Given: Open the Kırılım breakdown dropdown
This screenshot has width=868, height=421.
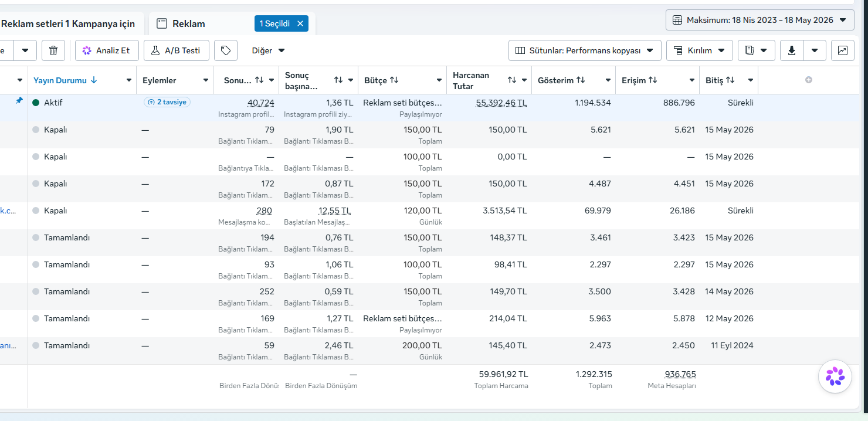Looking at the screenshot, I should click(700, 50).
